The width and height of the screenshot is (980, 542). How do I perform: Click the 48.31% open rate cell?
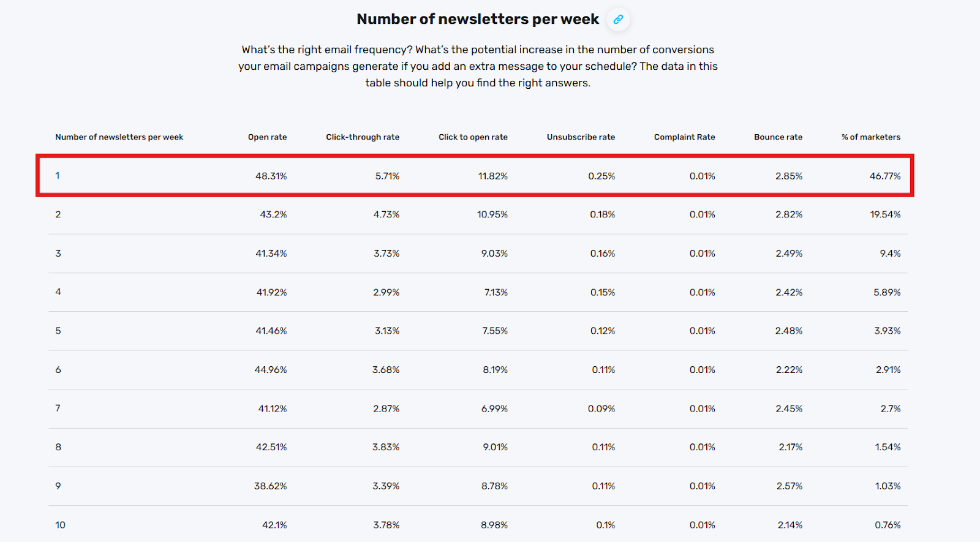pyautogui.click(x=271, y=176)
